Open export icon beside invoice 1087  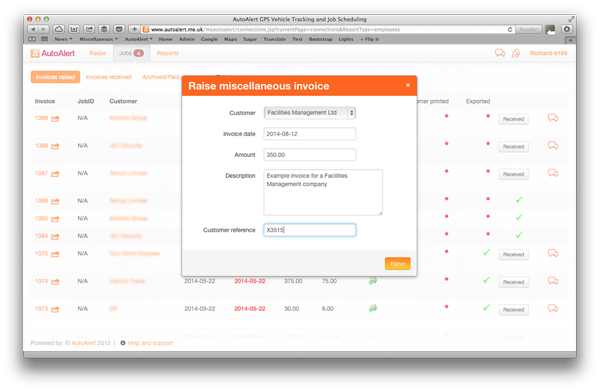tap(55, 174)
